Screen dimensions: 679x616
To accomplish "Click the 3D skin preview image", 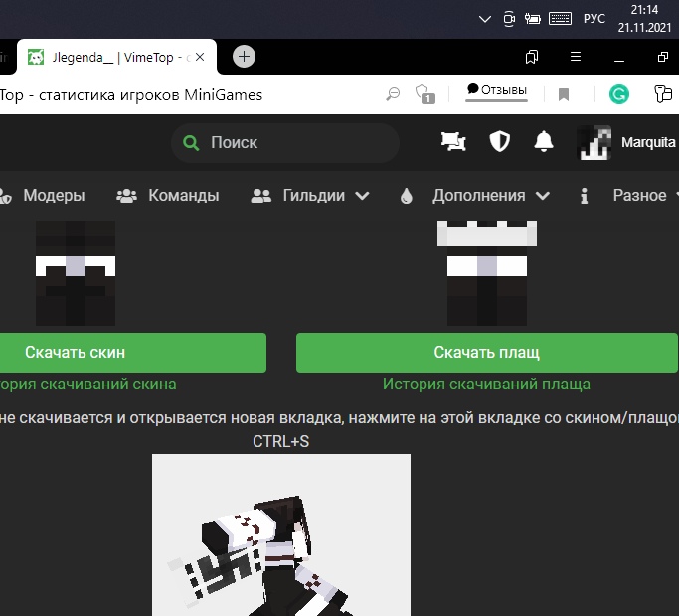I will tap(280, 535).
